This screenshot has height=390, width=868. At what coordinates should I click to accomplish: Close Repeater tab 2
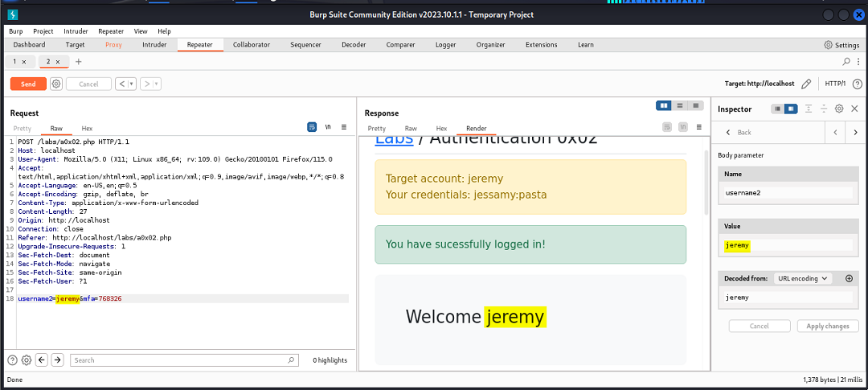pos(58,61)
